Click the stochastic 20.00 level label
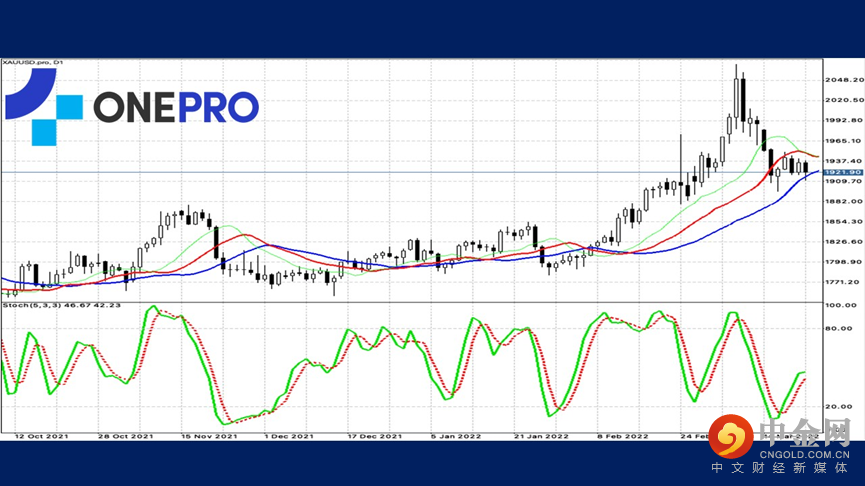This screenshot has width=865, height=486. pyautogui.click(x=837, y=407)
